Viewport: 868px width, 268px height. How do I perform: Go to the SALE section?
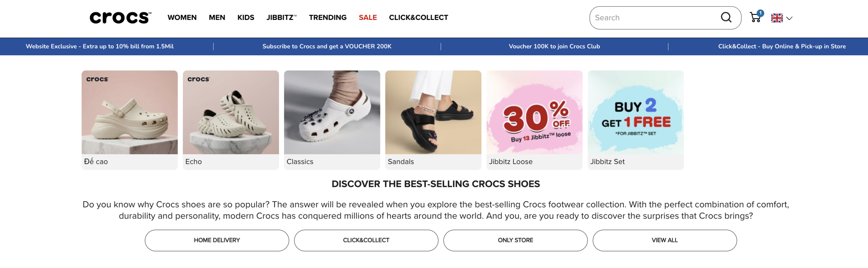[x=368, y=18]
